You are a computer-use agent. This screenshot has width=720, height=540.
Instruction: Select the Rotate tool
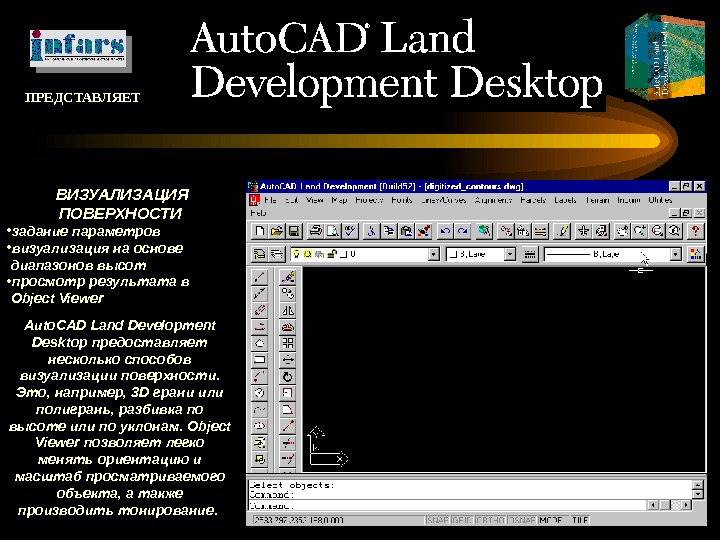pos(287,377)
